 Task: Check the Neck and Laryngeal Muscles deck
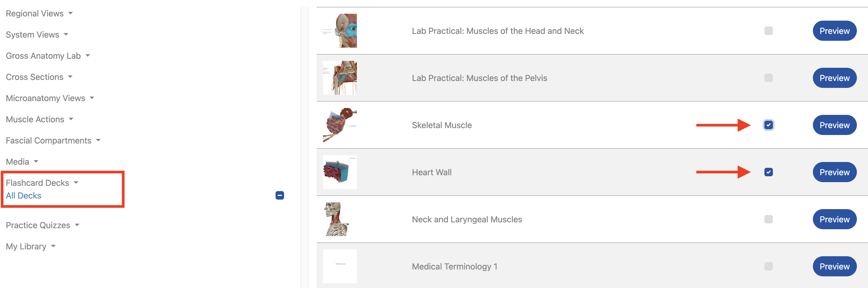pyautogui.click(x=768, y=219)
